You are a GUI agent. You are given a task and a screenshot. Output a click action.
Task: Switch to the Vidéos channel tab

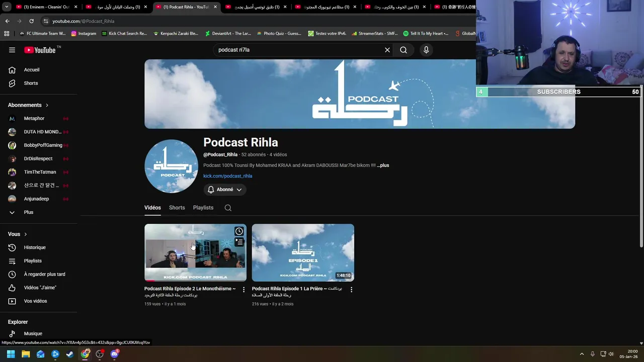(x=152, y=208)
